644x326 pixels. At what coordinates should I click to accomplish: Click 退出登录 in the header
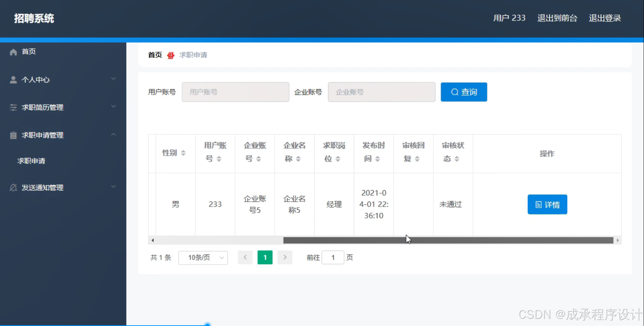click(605, 18)
